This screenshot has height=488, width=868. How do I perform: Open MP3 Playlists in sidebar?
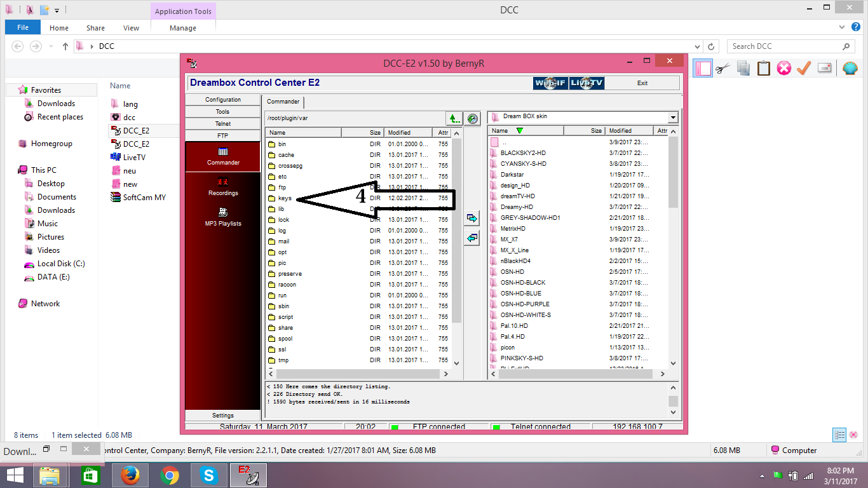pyautogui.click(x=223, y=217)
